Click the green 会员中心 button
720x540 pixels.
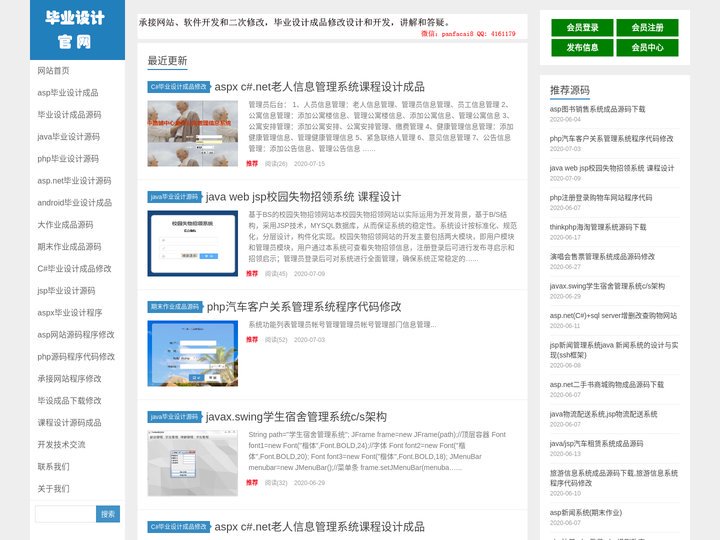click(647, 47)
